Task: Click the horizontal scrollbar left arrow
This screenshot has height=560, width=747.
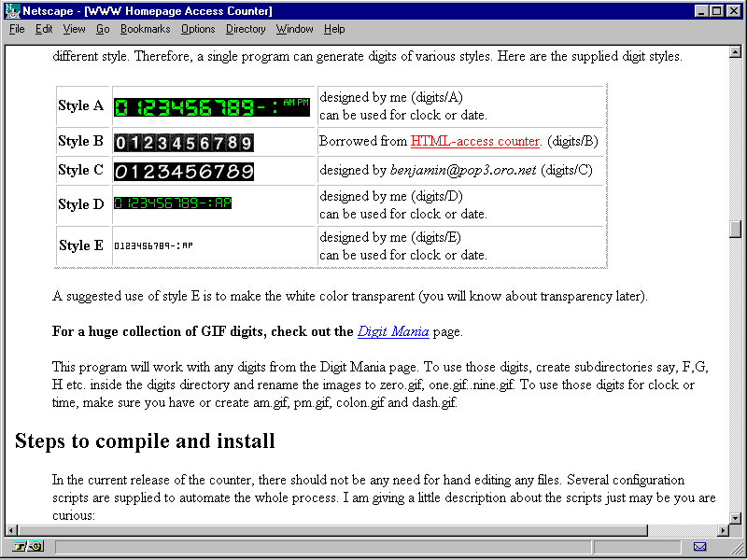Action: click(x=13, y=530)
